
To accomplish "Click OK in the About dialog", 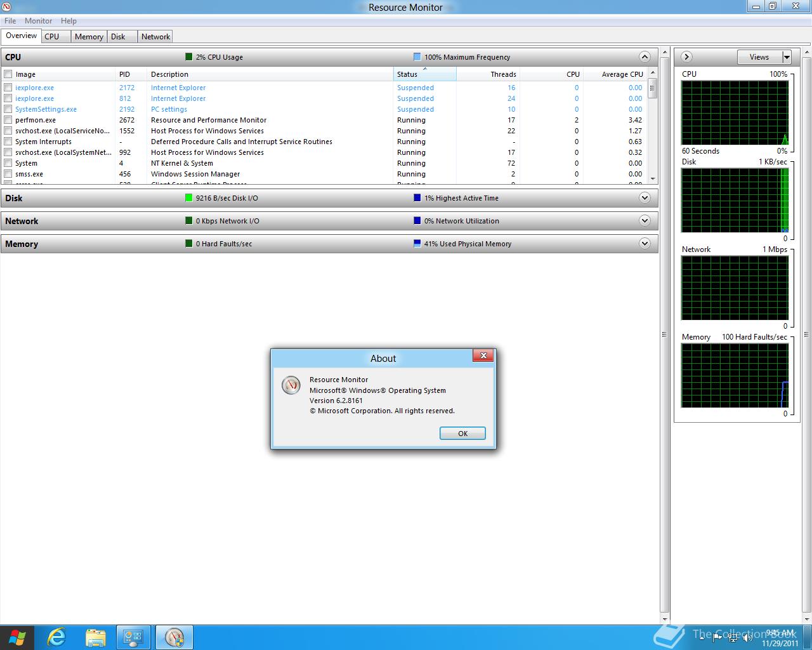I will (462, 434).
